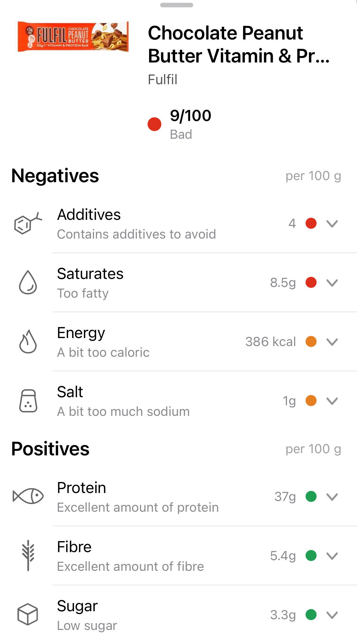The image size is (357, 644).
Task: Expand the Fibre row chevron
Action: click(x=332, y=555)
